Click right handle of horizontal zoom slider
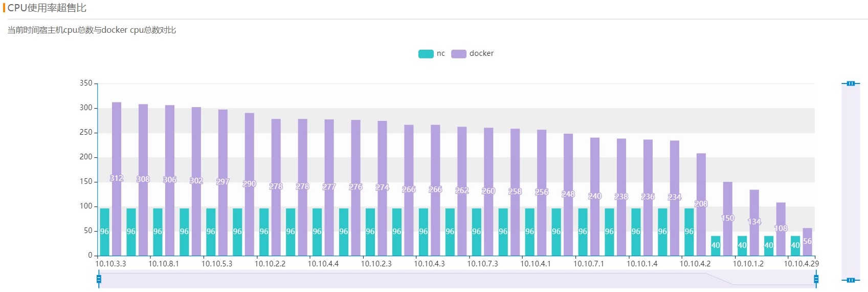 click(x=816, y=279)
